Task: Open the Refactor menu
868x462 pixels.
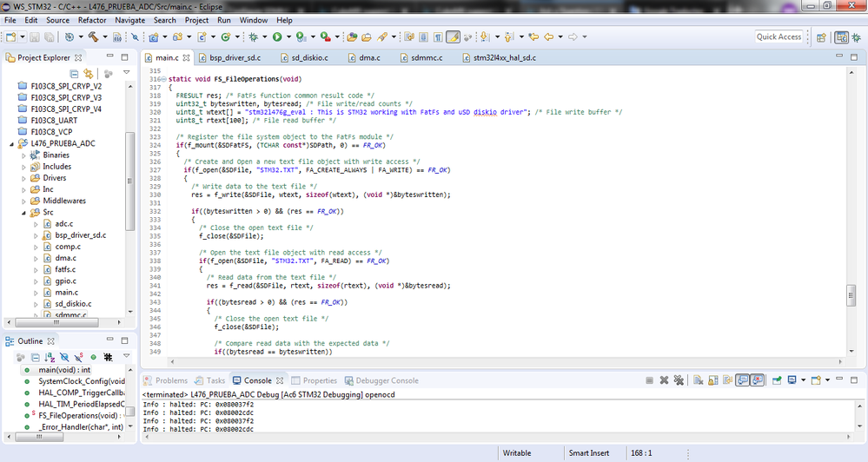Action: click(92, 20)
